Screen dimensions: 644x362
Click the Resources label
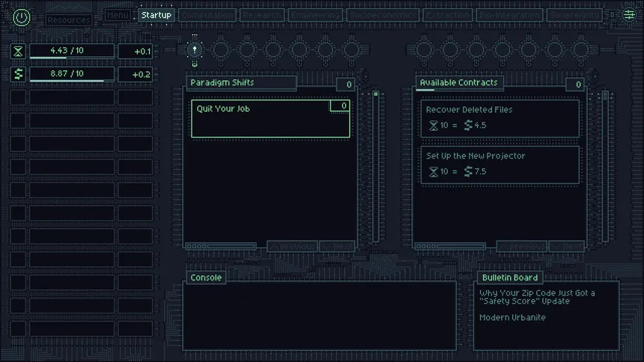click(68, 20)
